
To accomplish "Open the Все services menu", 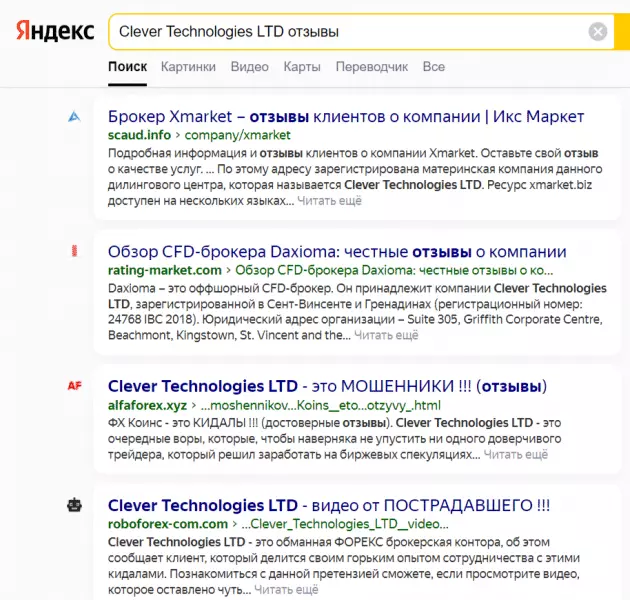I will [434, 67].
